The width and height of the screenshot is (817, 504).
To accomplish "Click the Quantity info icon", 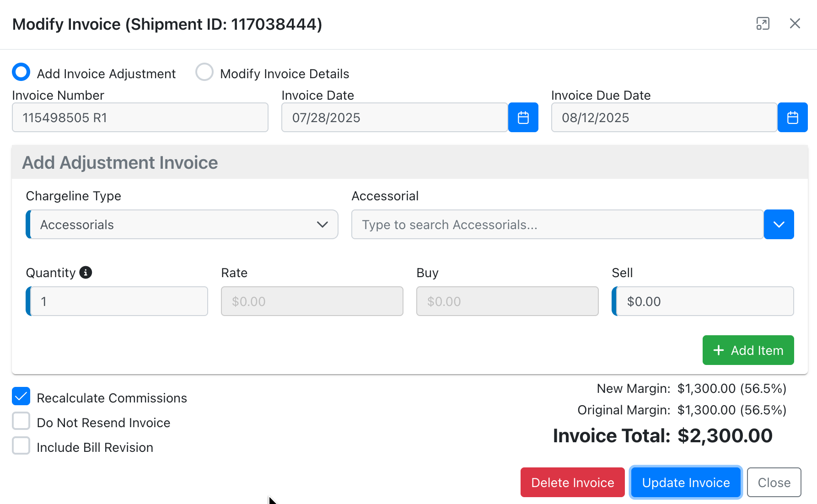I will click(86, 273).
